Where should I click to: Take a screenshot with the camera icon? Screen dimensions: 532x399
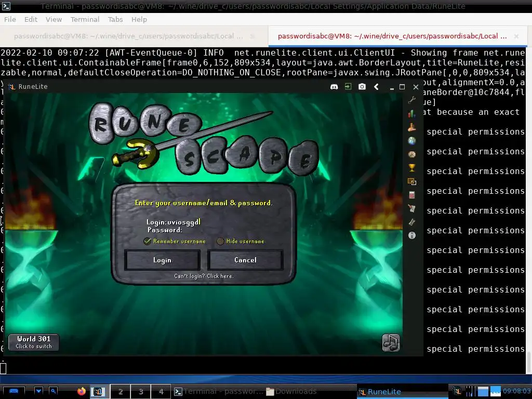(x=362, y=87)
